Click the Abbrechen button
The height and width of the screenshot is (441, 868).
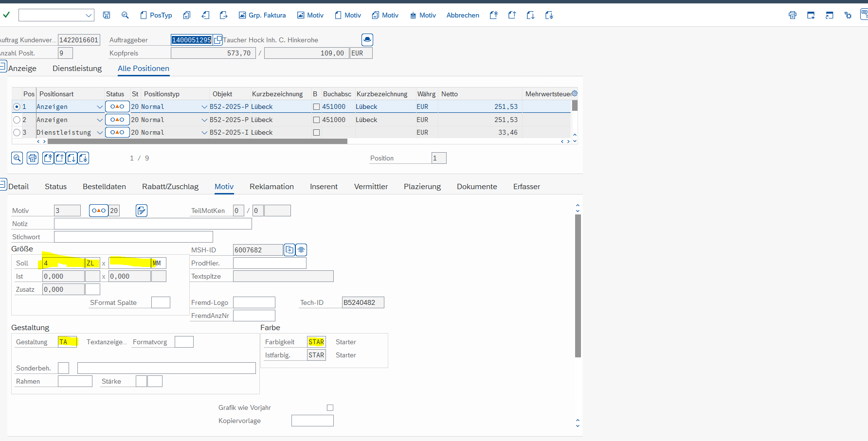(x=463, y=15)
